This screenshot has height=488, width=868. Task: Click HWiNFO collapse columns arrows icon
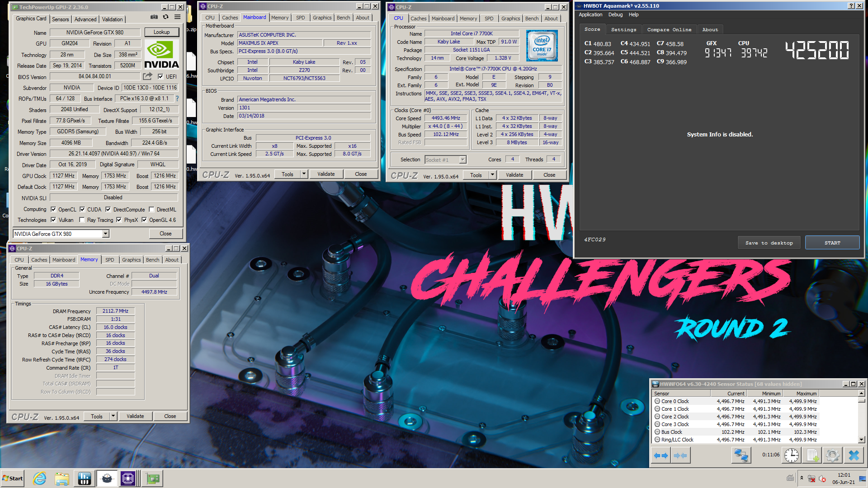(x=680, y=455)
